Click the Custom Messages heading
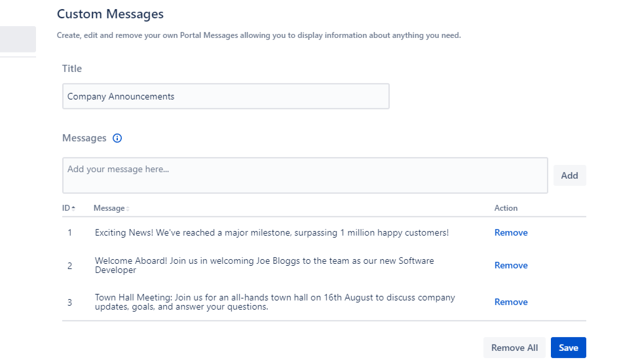640x364 pixels. (x=110, y=14)
